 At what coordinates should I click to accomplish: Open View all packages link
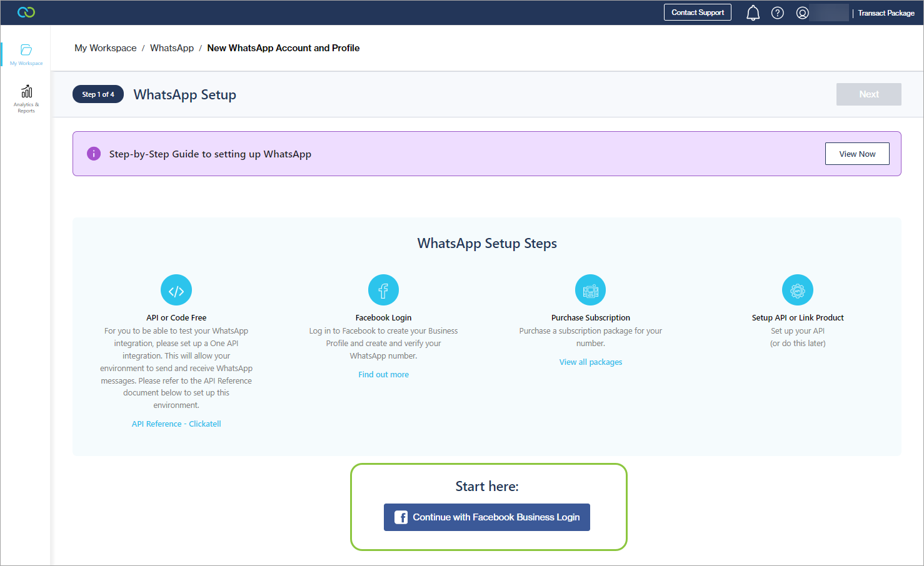click(x=590, y=362)
